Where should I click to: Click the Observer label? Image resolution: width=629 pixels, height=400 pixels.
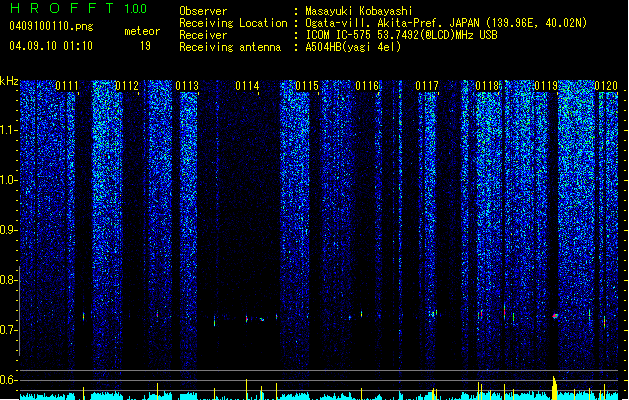point(203,11)
